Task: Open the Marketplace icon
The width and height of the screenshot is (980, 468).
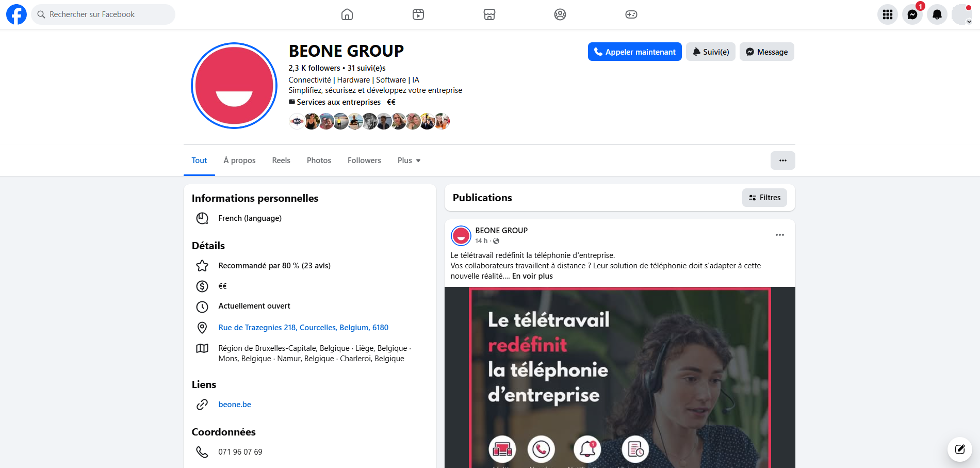Action: coord(489,14)
